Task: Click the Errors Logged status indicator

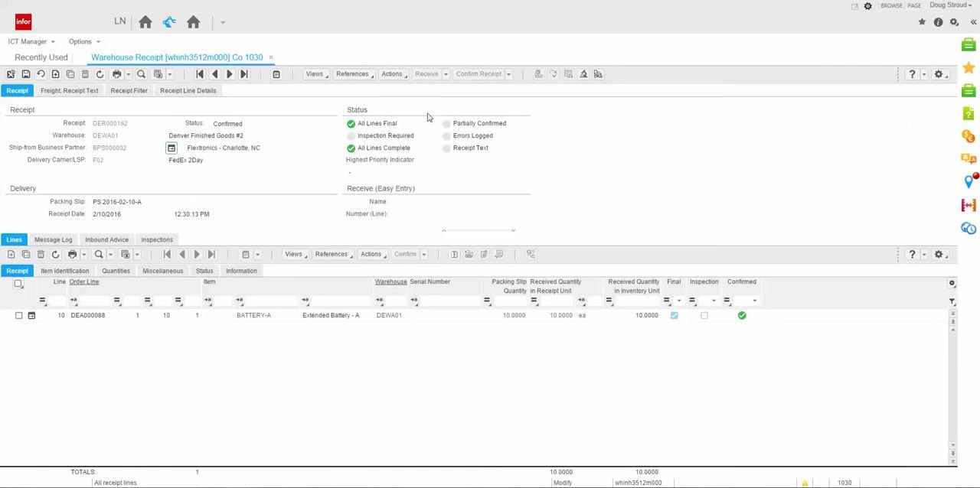Action: pos(446,135)
